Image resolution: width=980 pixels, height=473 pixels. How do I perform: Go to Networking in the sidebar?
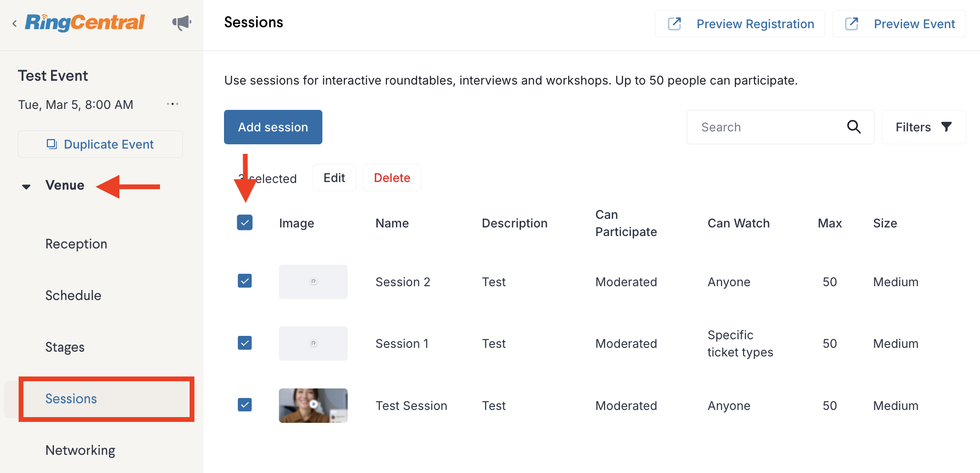tap(80, 450)
